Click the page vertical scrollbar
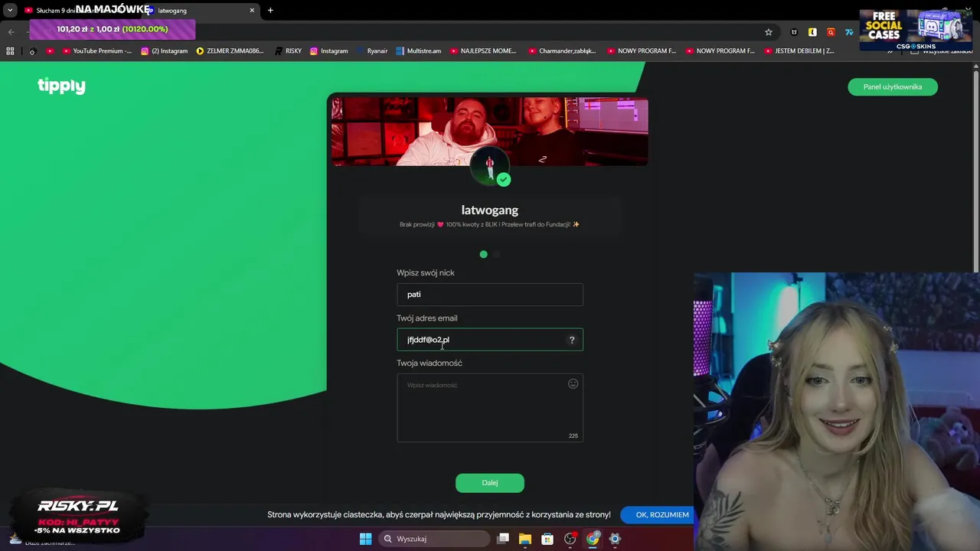 (x=975, y=168)
